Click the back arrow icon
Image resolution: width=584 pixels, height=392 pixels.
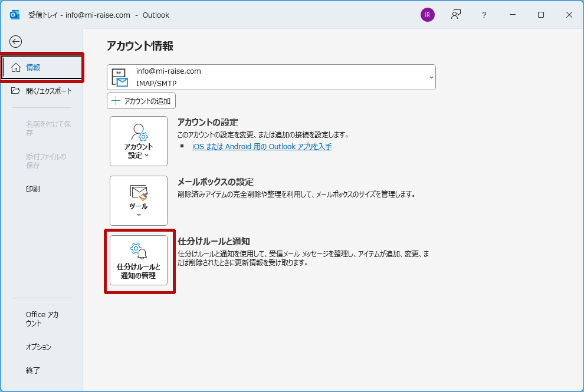coord(16,41)
